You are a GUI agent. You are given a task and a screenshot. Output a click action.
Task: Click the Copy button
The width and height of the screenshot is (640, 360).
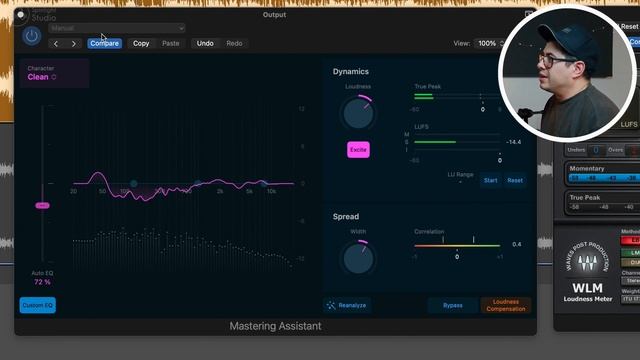click(141, 43)
